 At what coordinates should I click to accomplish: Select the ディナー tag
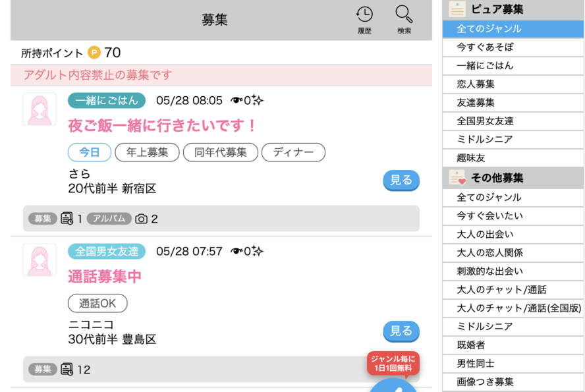pos(293,152)
